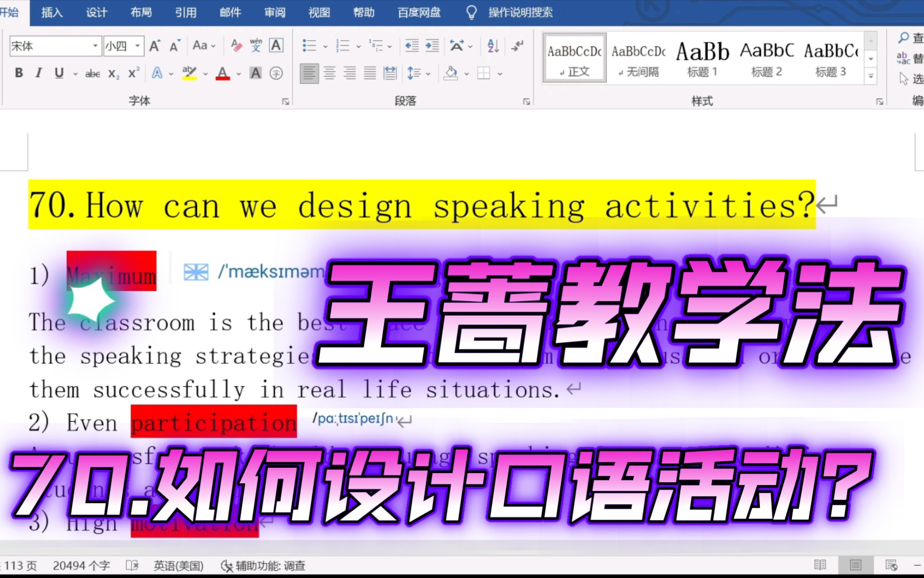Select the 标题 1 style

pos(702,57)
